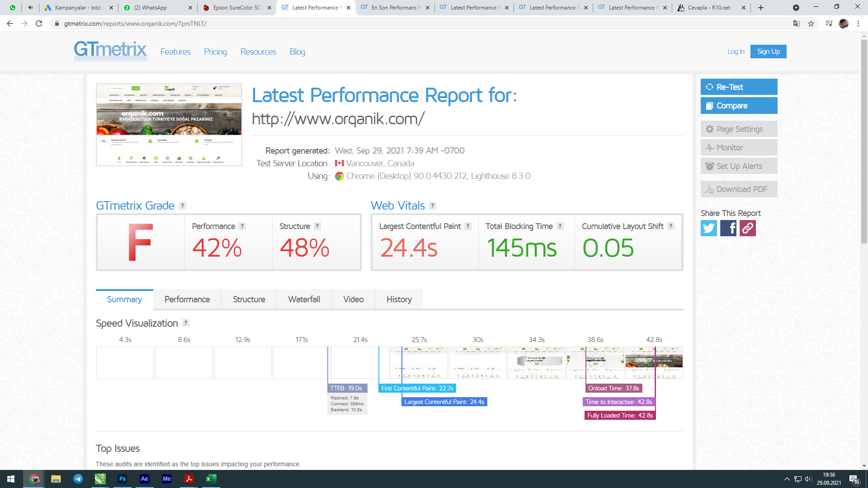This screenshot has width=868, height=488.
Task: Download the report as PDF
Action: [739, 189]
